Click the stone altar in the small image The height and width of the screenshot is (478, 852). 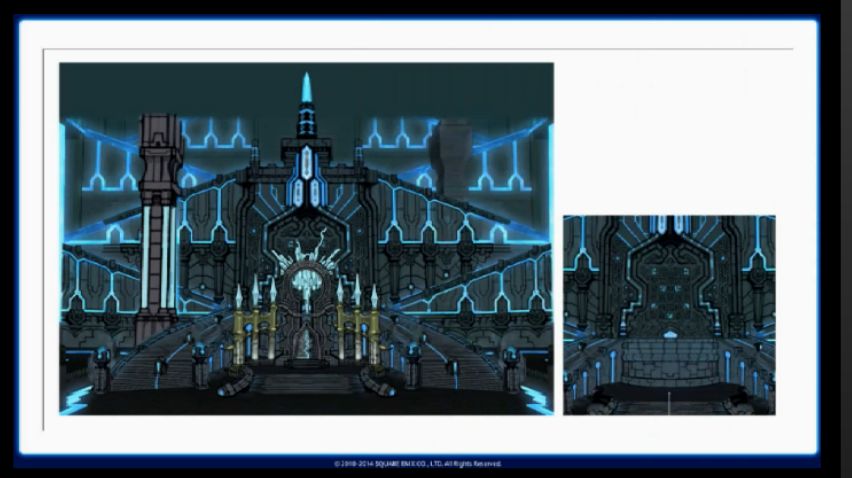[670, 360]
